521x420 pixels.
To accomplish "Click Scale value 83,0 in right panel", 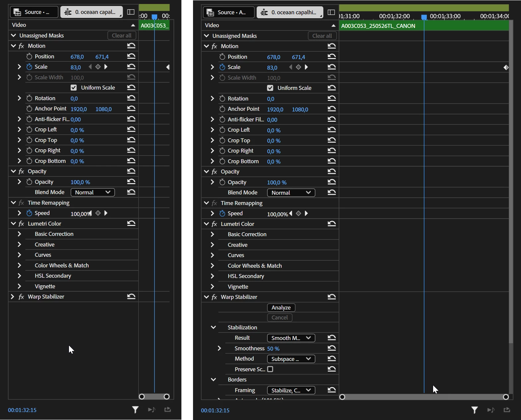I will click(x=272, y=68).
